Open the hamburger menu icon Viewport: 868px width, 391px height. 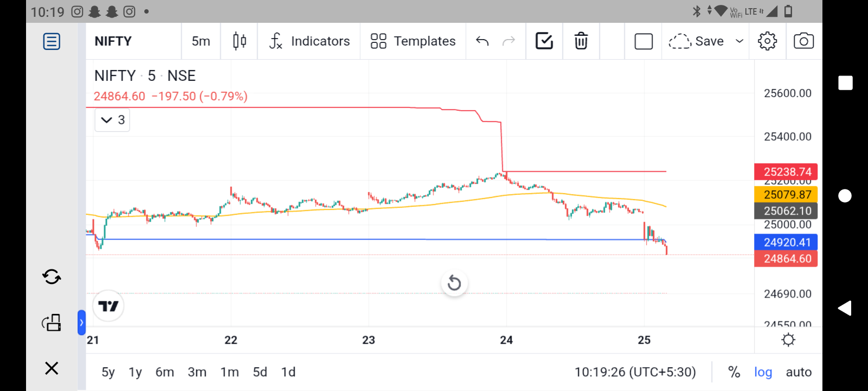52,41
